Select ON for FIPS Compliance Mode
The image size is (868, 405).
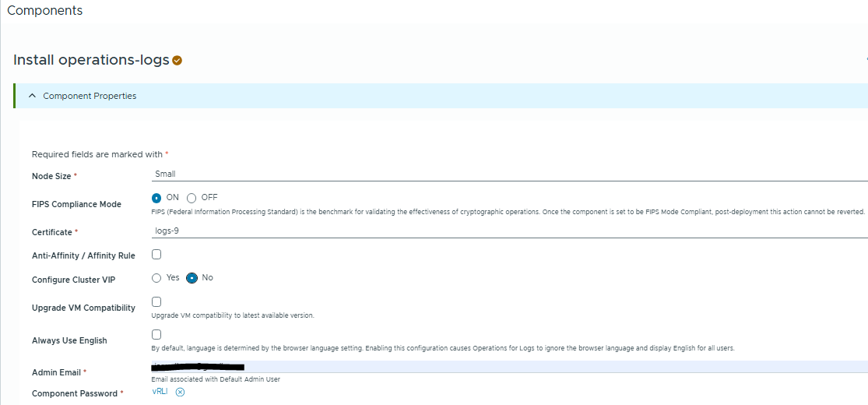click(x=156, y=198)
